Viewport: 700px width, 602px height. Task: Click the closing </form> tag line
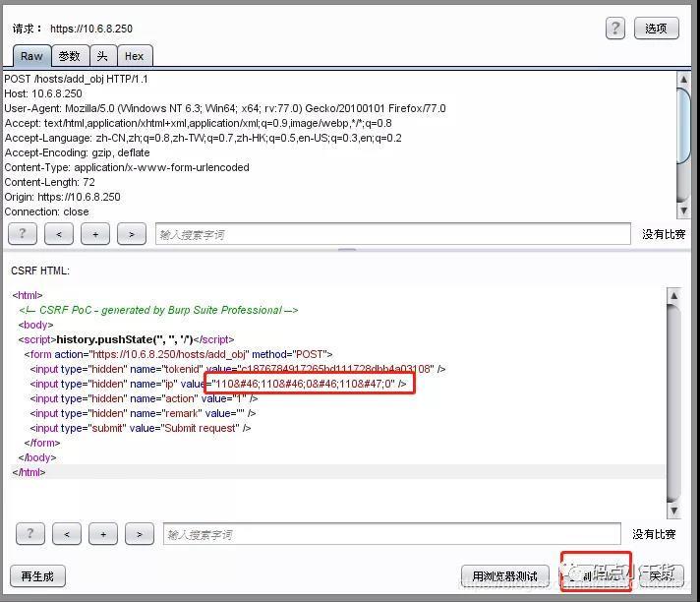click(x=42, y=443)
